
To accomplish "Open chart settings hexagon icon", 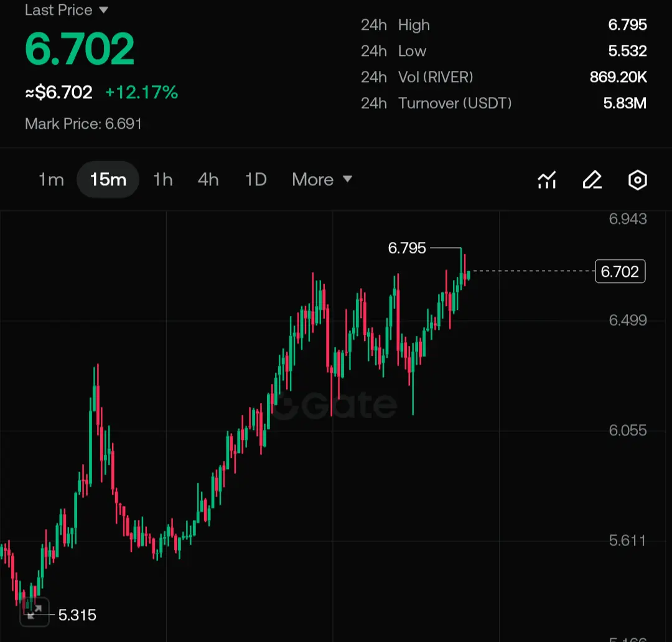I will coord(637,180).
